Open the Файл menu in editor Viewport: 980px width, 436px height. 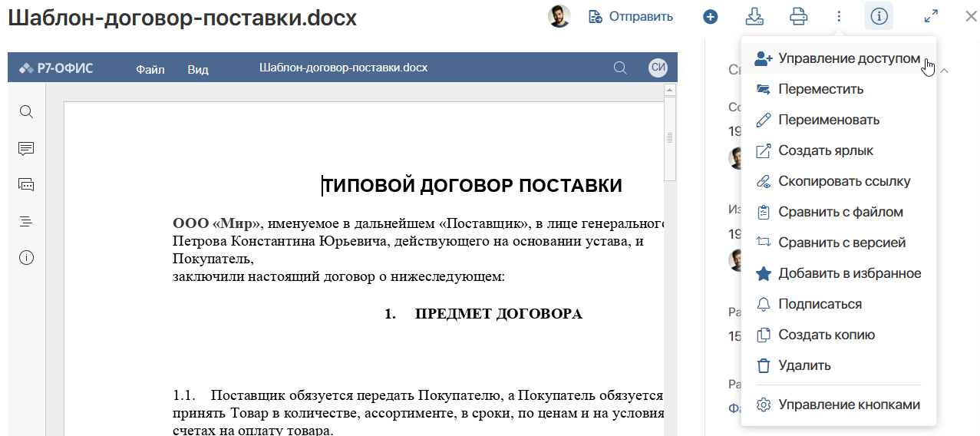click(150, 68)
